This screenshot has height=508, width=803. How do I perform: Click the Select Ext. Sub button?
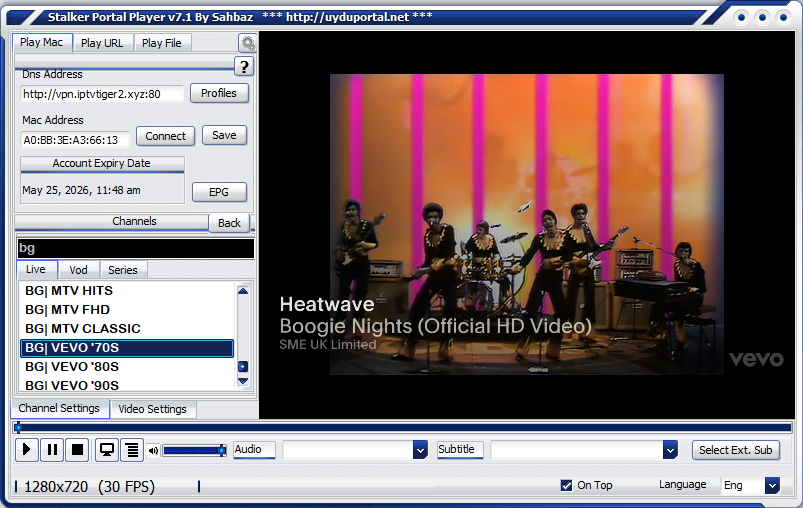736,450
